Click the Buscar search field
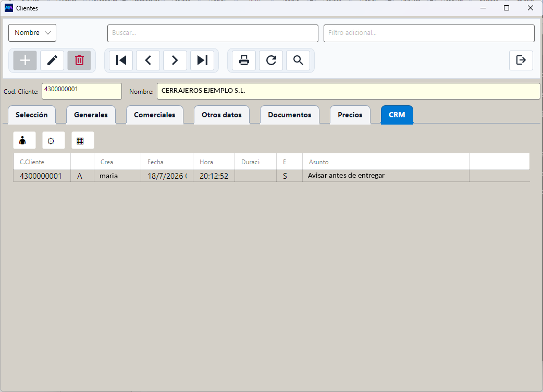Viewport: 543px width, 392px height. (213, 33)
